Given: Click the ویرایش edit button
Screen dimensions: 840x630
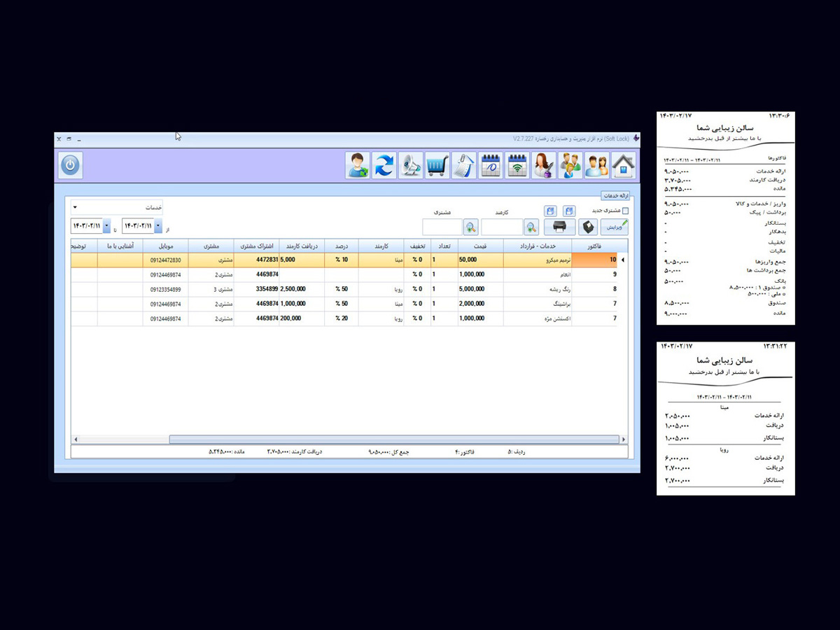Looking at the screenshot, I should tap(614, 227).
